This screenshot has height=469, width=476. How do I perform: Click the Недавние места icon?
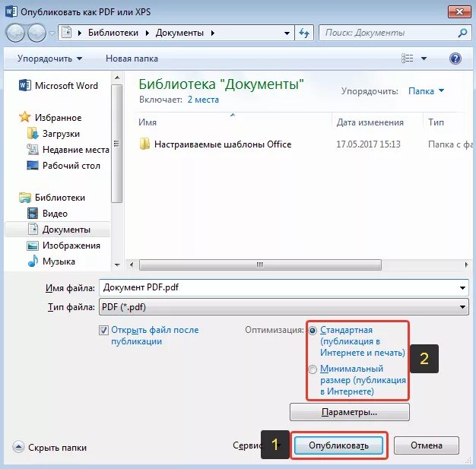coord(33,149)
